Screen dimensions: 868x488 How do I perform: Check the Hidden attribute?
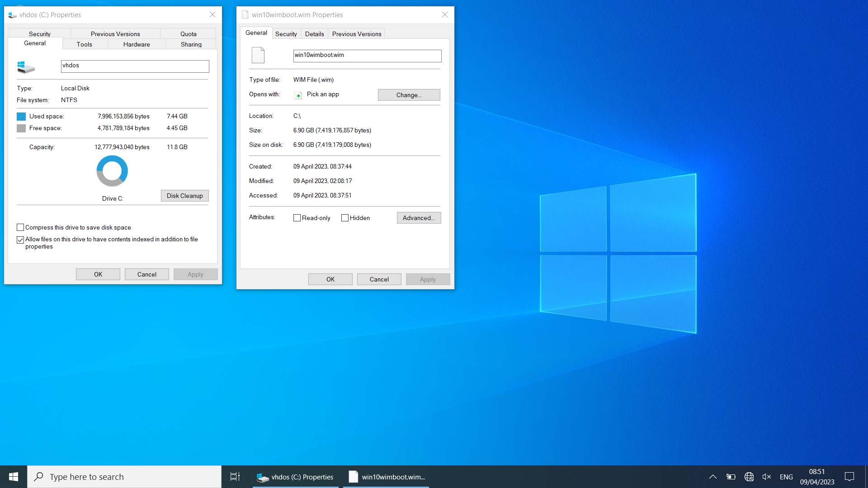[345, 218]
